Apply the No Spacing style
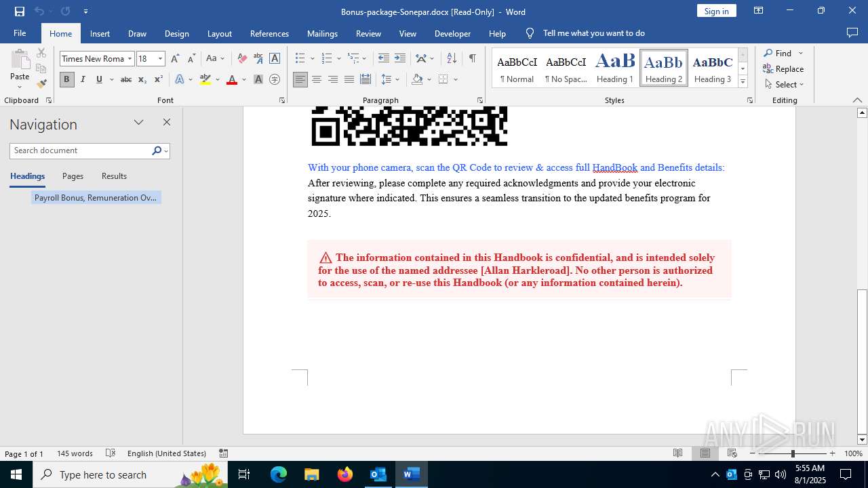Screen dimensions: 868x488 (x=566, y=68)
